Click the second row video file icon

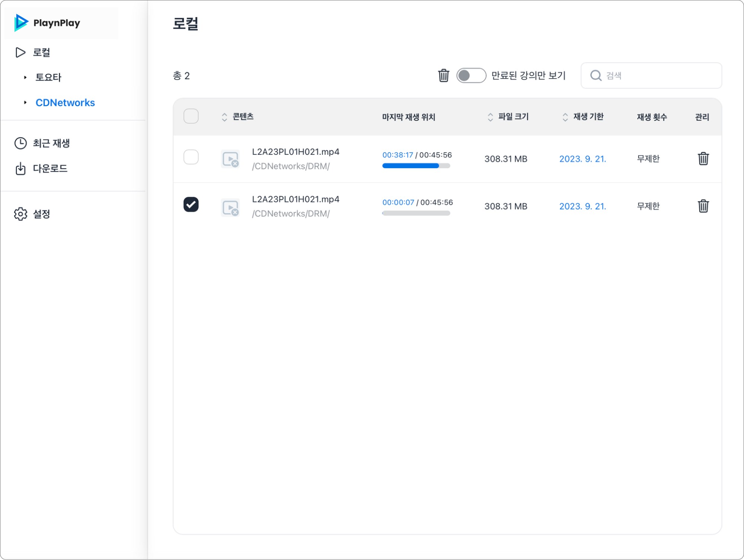tap(230, 207)
